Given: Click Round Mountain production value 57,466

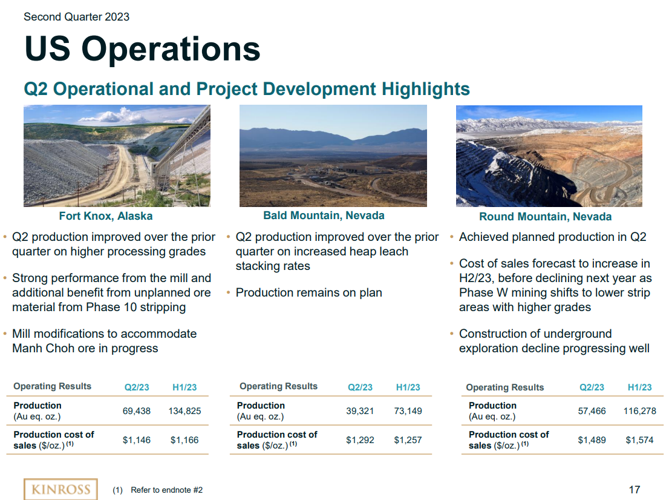Looking at the screenshot, I should tap(592, 411).
